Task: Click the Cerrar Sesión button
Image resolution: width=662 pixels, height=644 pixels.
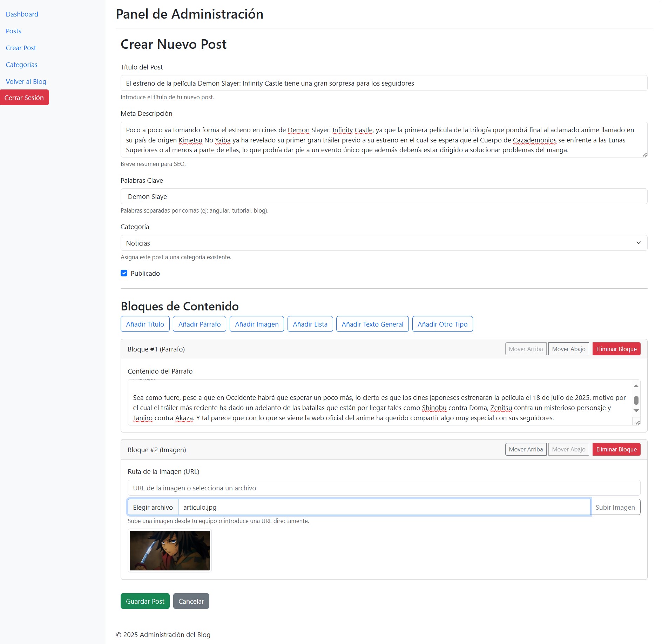Action: tap(24, 98)
